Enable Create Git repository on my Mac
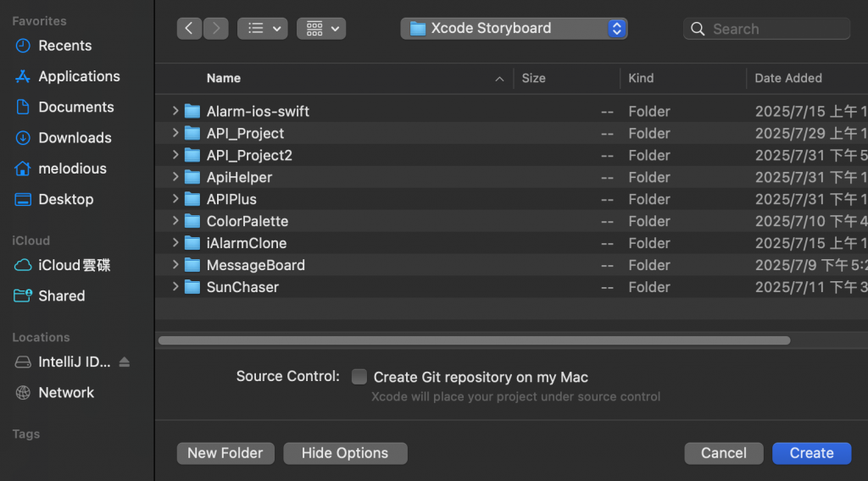Screen dimensions: 868x481 click(x=359, y=377)
